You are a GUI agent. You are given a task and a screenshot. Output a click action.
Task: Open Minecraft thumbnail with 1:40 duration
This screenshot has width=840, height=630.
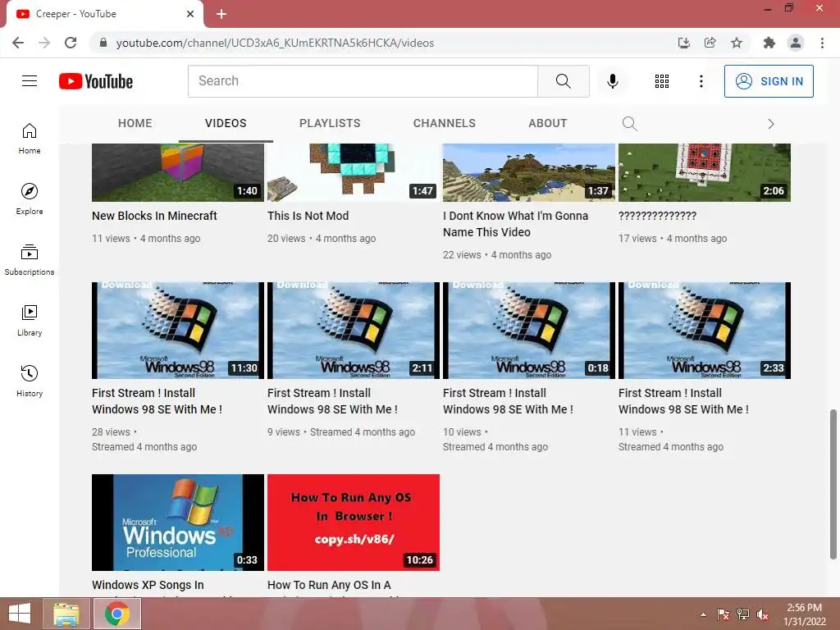tap(178, 172)
